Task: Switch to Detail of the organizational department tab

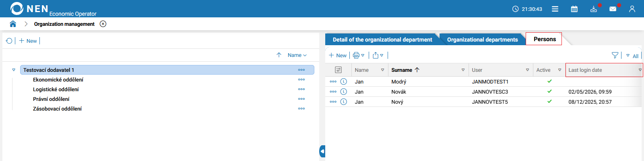Action: point(382,40)
